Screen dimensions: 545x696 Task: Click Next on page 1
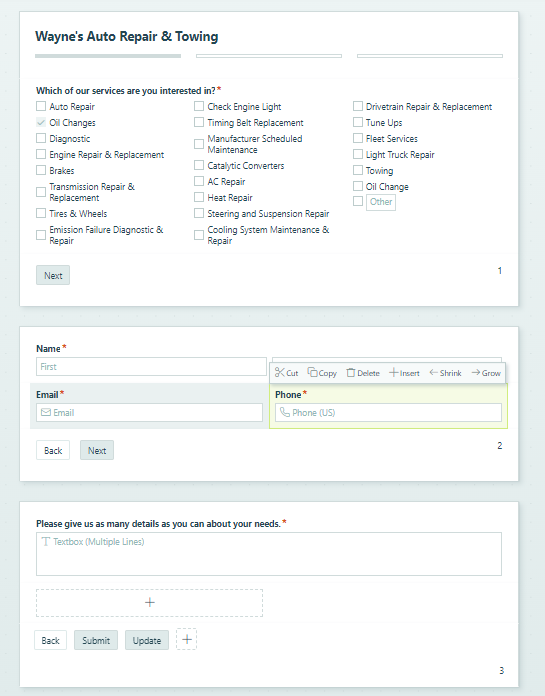click(x=53, y=275)
